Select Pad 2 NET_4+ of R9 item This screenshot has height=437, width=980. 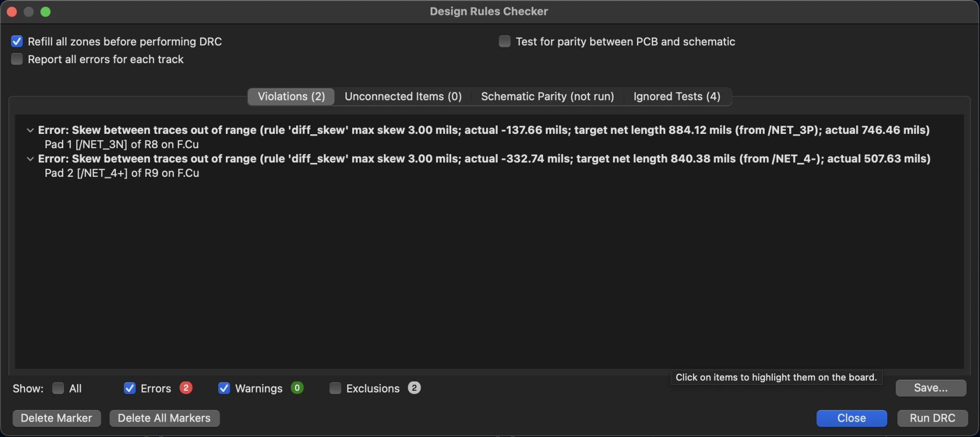(122, 173)
